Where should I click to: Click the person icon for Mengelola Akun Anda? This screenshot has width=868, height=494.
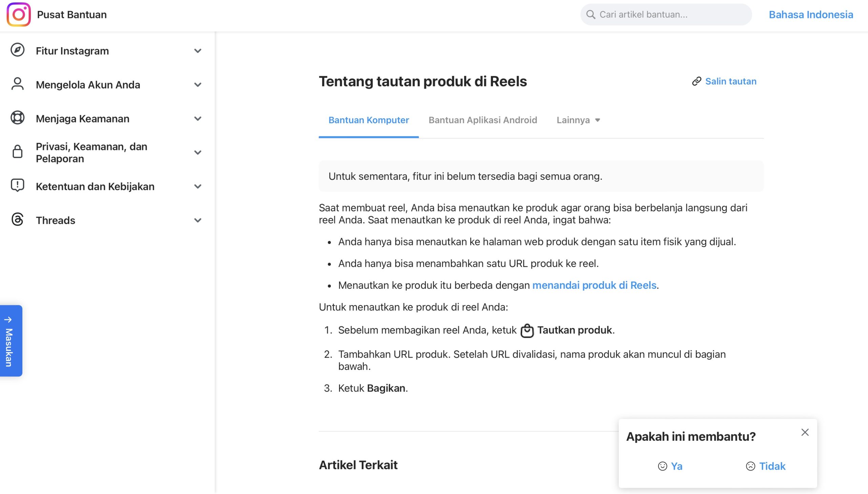(17, 84)
